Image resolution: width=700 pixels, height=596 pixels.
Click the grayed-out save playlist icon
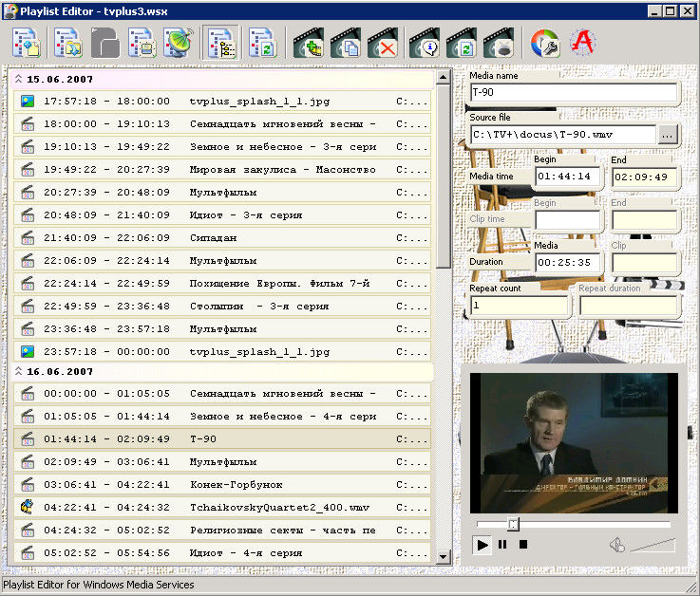click(104, 43)
